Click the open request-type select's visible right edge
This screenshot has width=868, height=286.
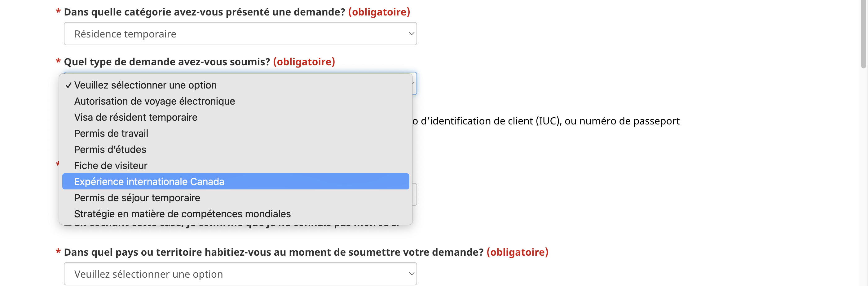click(415, 84)
